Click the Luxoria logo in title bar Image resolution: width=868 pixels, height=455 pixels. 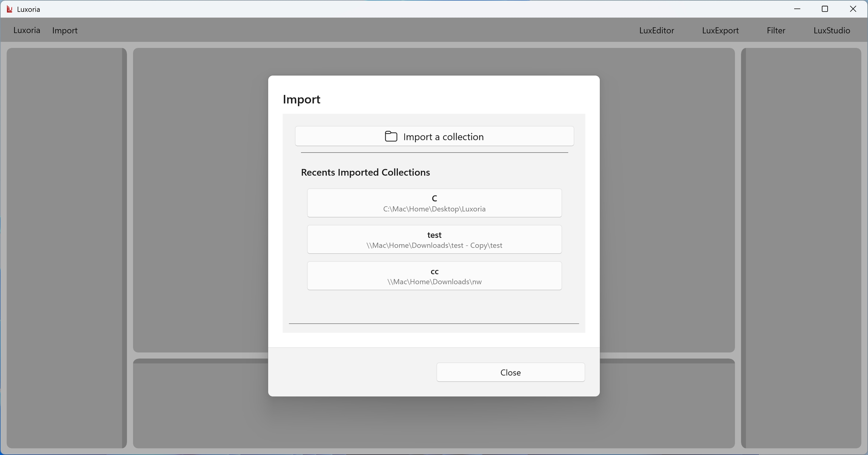pos(9,9)
